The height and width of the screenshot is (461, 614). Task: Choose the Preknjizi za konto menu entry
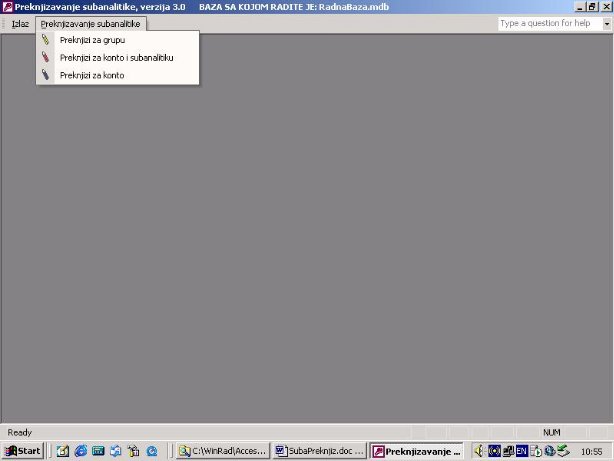click(92, 75)
